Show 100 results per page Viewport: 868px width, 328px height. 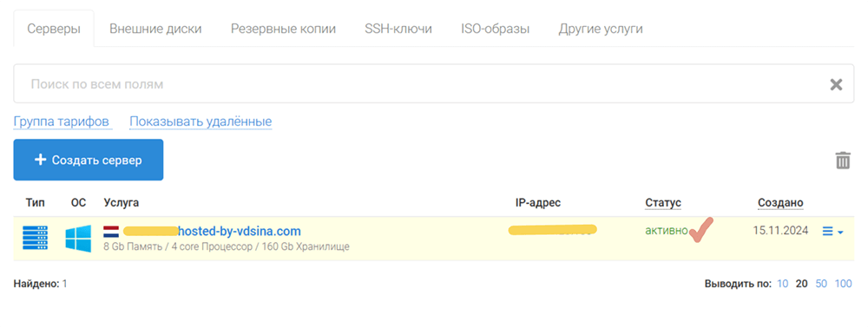click(843, 285)
